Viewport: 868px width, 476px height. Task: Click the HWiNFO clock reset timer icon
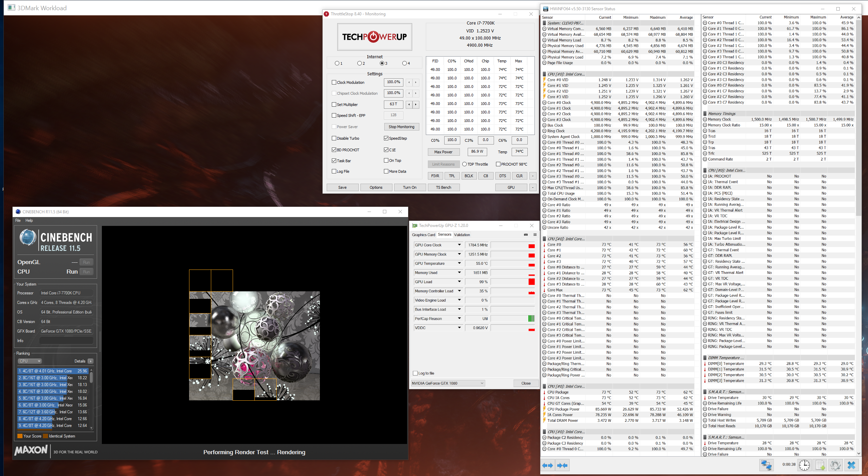(804, 465)
